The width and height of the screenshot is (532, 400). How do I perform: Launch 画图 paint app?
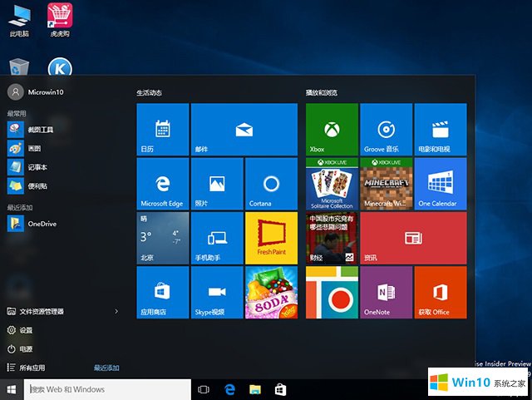tap(24, 148)
